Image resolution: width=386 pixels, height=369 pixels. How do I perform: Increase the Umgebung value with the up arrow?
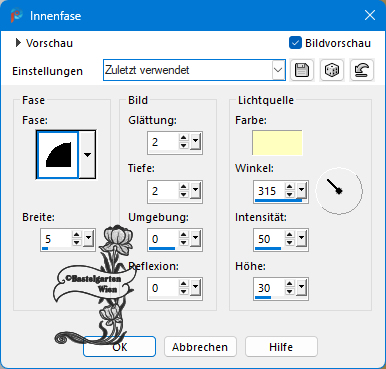(x=184, y=235)
